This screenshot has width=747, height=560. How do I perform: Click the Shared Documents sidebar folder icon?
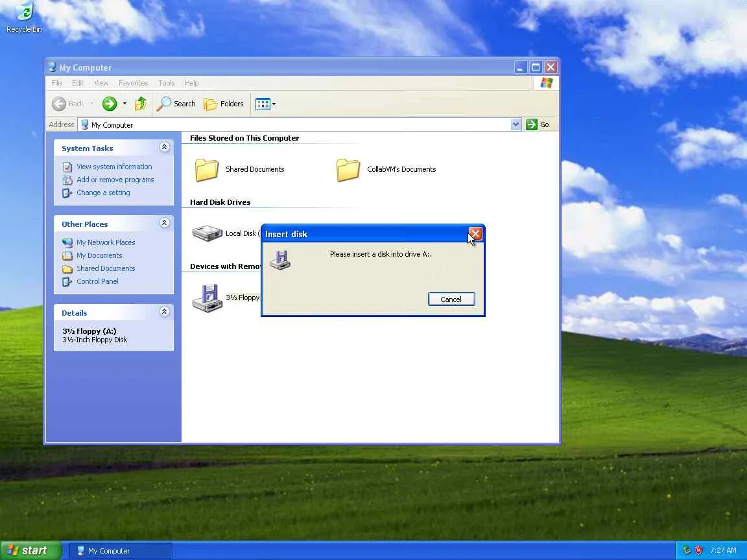coord(67,268)
